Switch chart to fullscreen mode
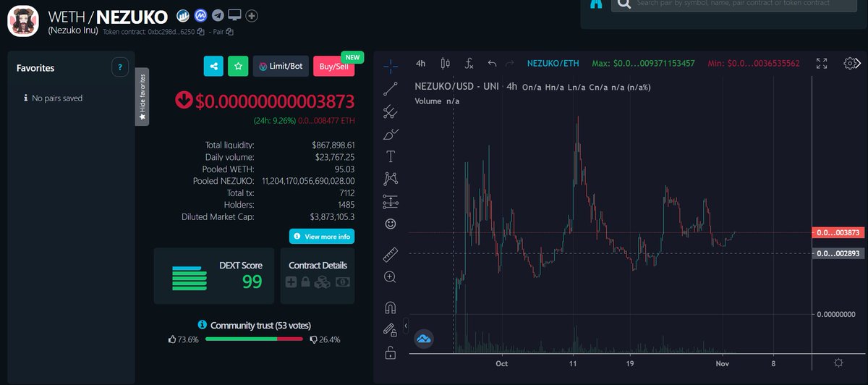The height and width of the screenshot is (385, 868). (822, 64)
